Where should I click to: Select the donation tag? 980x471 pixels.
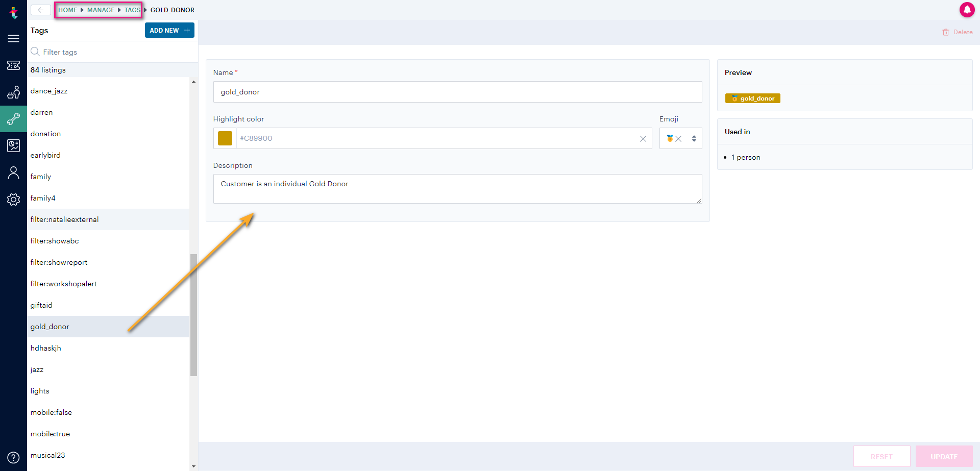pyautogui.click(x=108, y=134)
